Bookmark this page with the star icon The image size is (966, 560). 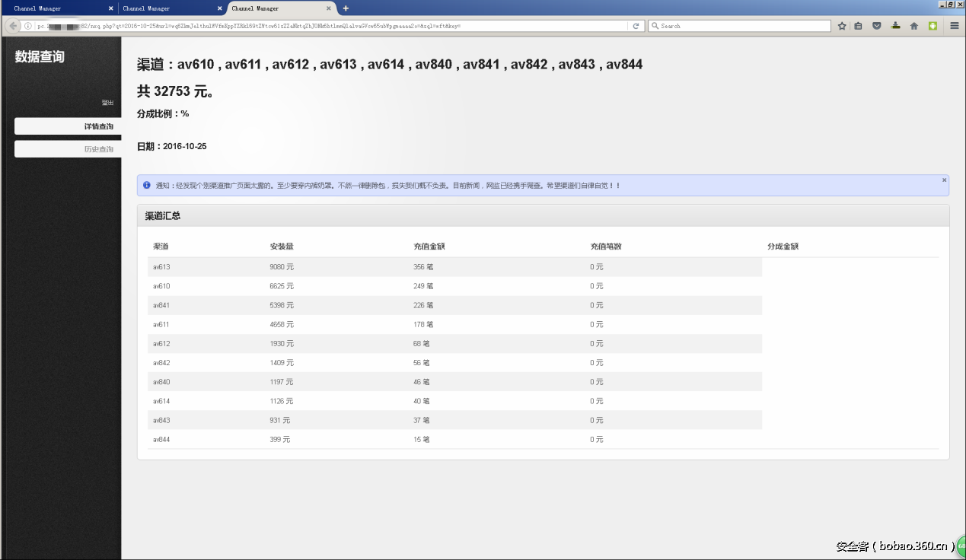(842, 26)
